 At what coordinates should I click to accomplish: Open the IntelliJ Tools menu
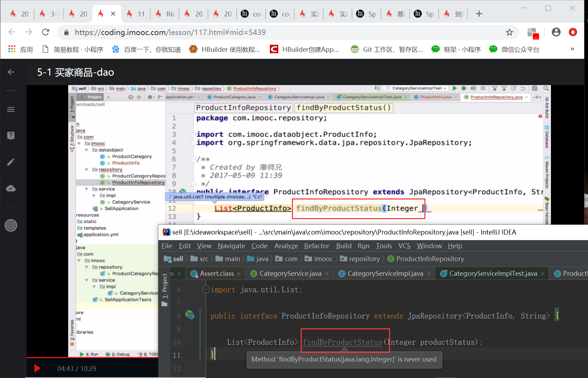384,246
